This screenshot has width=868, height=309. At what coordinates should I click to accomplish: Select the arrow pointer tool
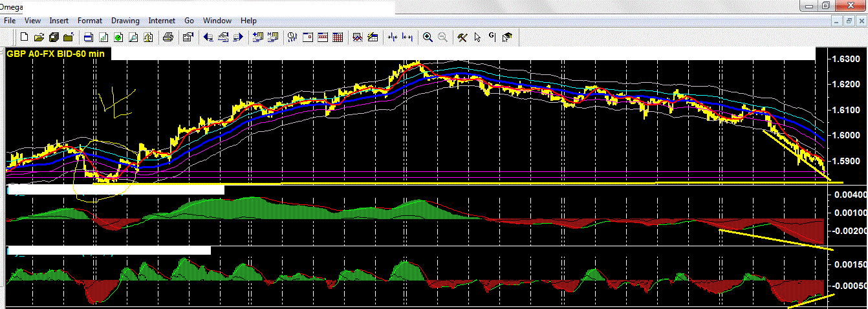(x=477, y=37)
